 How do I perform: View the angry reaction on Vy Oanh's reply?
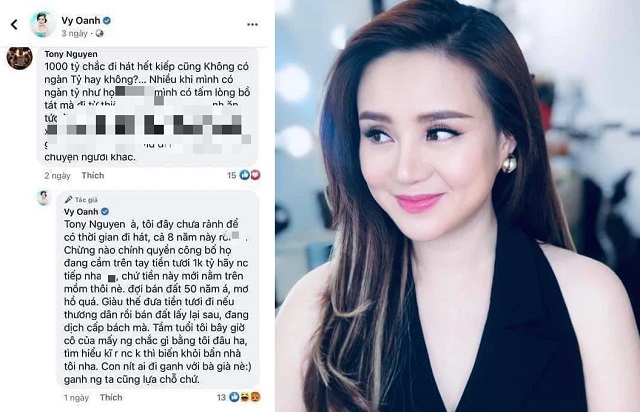[256, 397]
